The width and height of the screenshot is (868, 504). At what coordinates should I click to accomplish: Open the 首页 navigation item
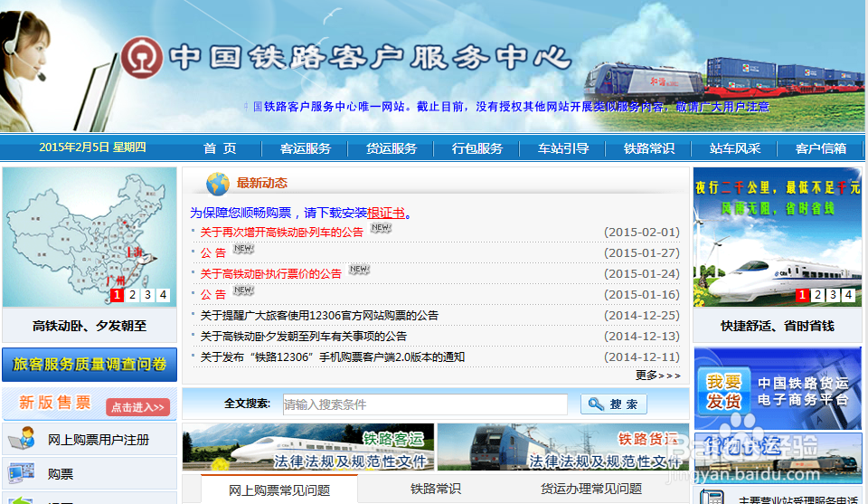point(220,148)
